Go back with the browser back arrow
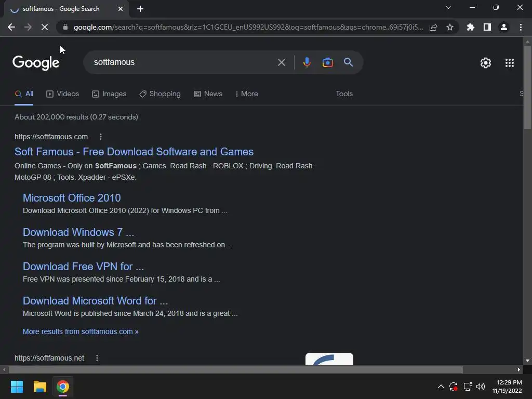The image size is (532, 399). click(x=11, y=27)
